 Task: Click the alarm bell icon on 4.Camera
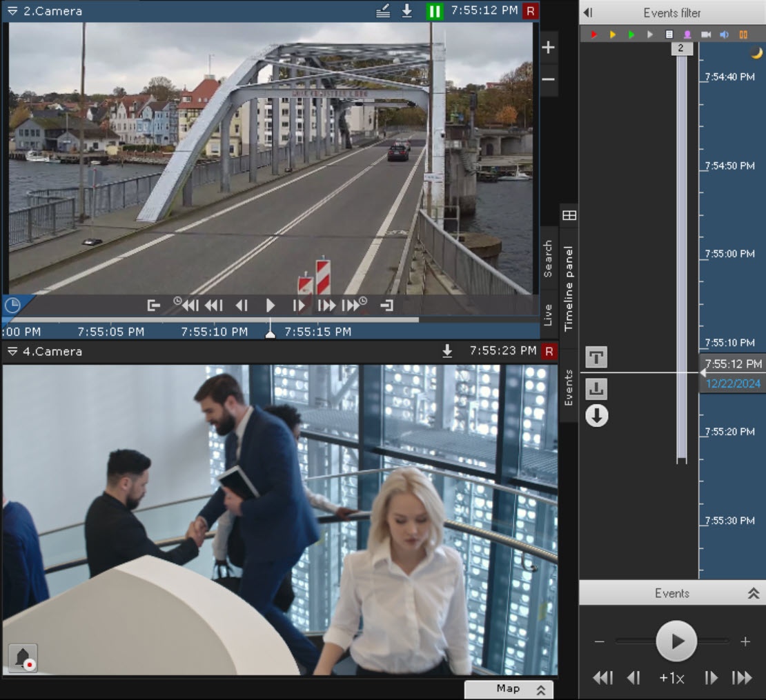click(x=23, y=657)
